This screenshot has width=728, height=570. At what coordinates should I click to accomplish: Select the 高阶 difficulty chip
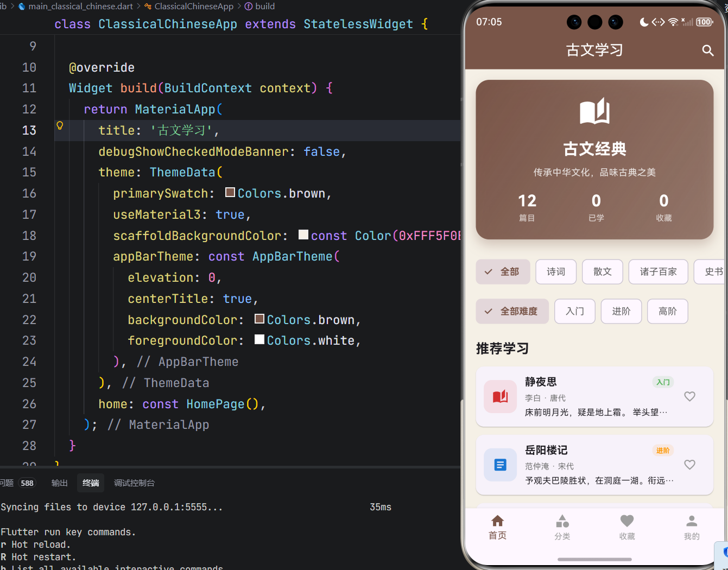click(668, 311)
